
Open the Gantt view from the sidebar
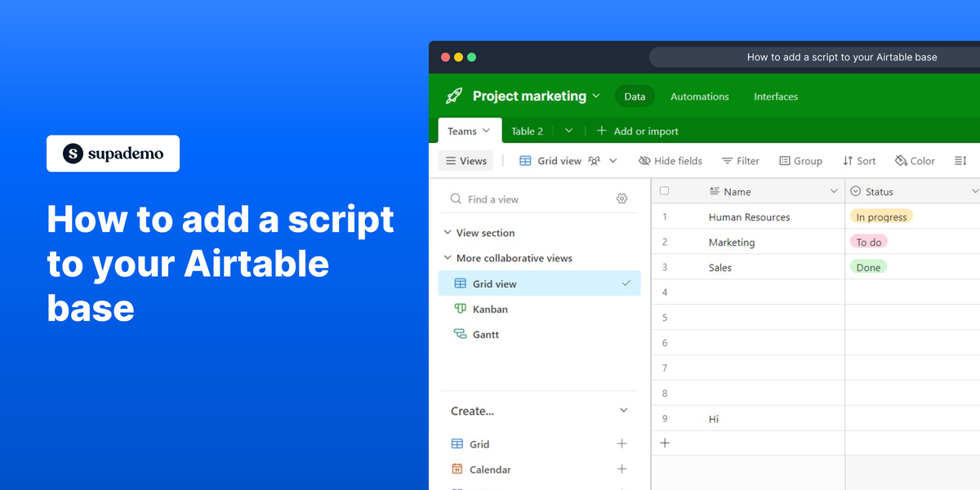pyautogui.click(x=485, y=334)
